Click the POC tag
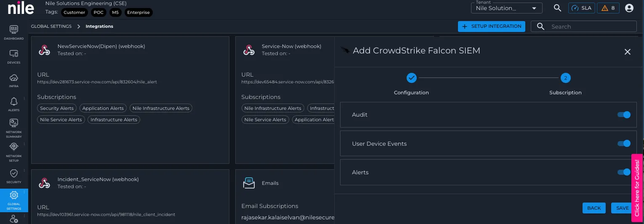Screen dimensions: 644x224 (98, 12)
